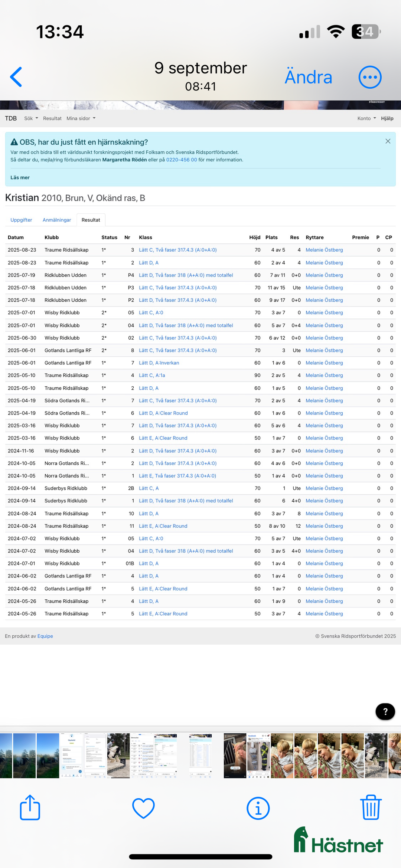This screenshot has width=401, height=868.
Task: Select the horse and rider thumbnail in filmstrip
Action: [x=118, y=756]
